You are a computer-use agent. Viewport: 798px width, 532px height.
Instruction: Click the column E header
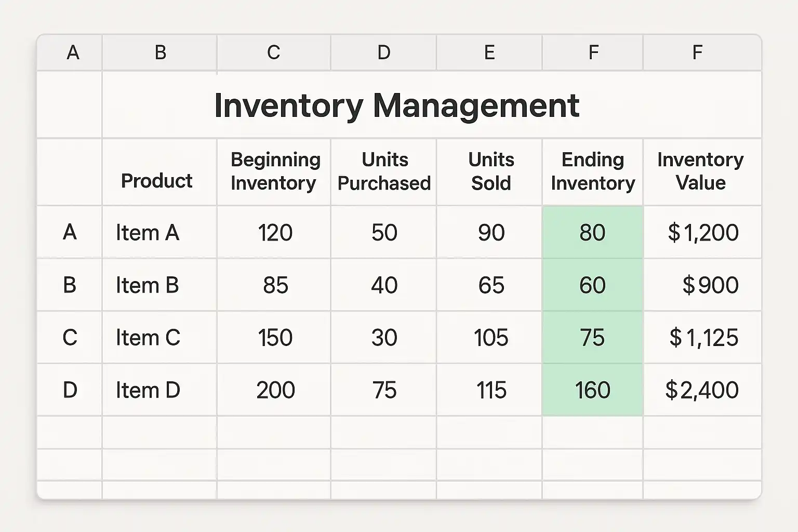(x=489, y=52)
